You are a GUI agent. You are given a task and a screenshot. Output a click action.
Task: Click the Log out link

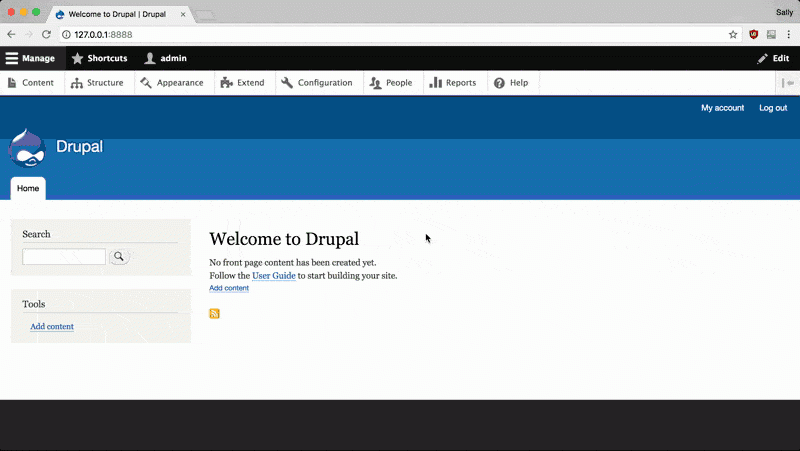773,108
